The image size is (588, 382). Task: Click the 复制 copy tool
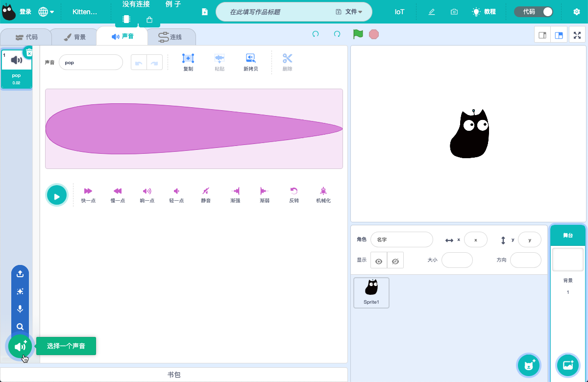188,62
